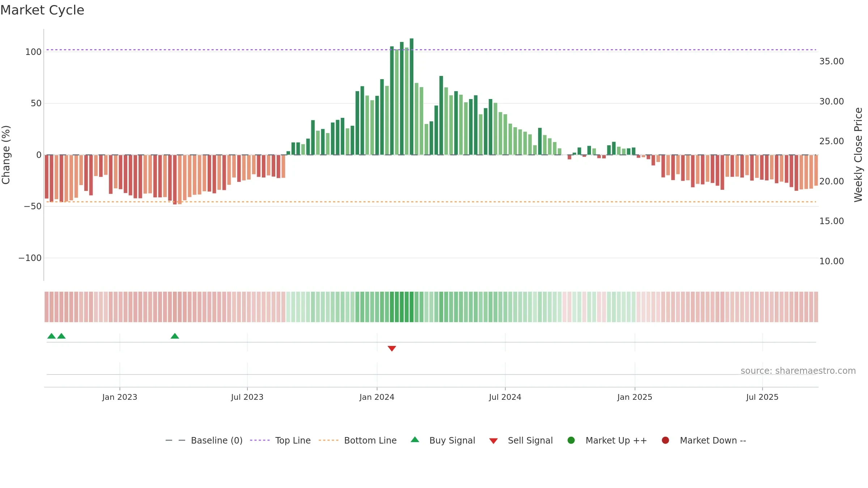Toggle the Top Line legend entry
Image resolution: width=868 pixels, height=488 pixels.
pos(280,440)
